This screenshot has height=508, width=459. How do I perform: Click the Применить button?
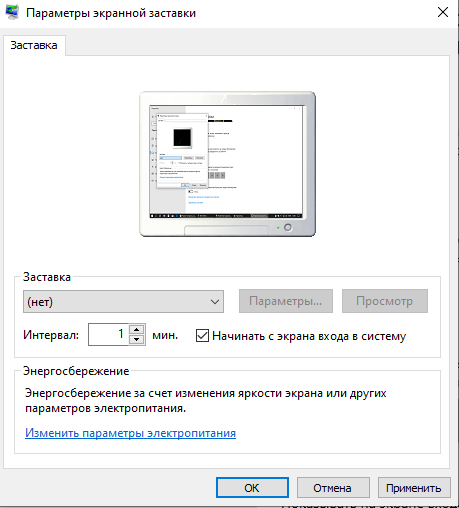coord(414,488)
